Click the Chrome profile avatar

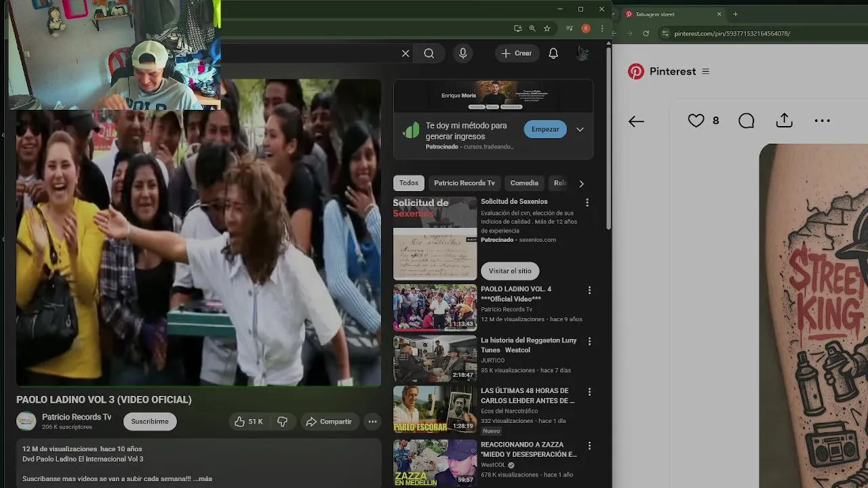point(586,28)
